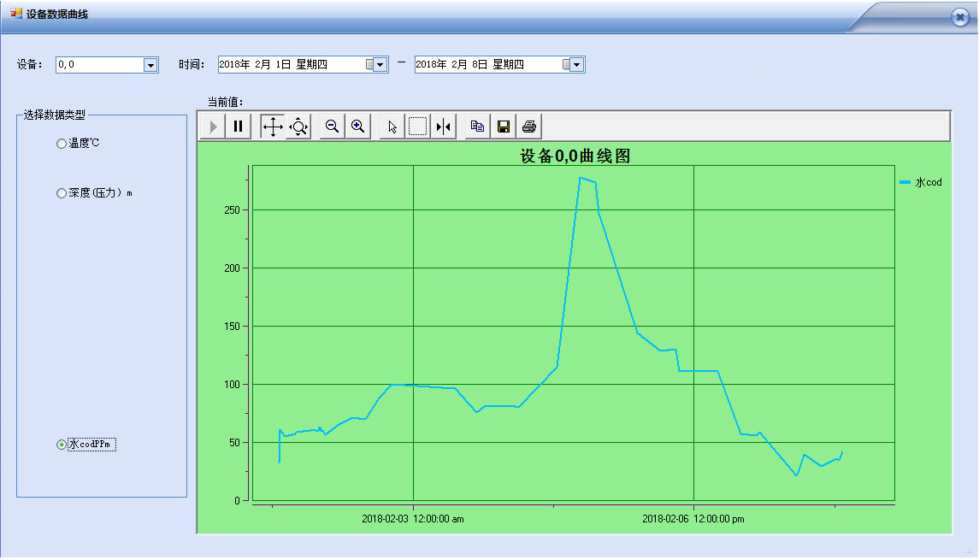Screen dimensions: 979x560
Task: Copy chart to clipboard icon
Action: click(x=478, y=127)
